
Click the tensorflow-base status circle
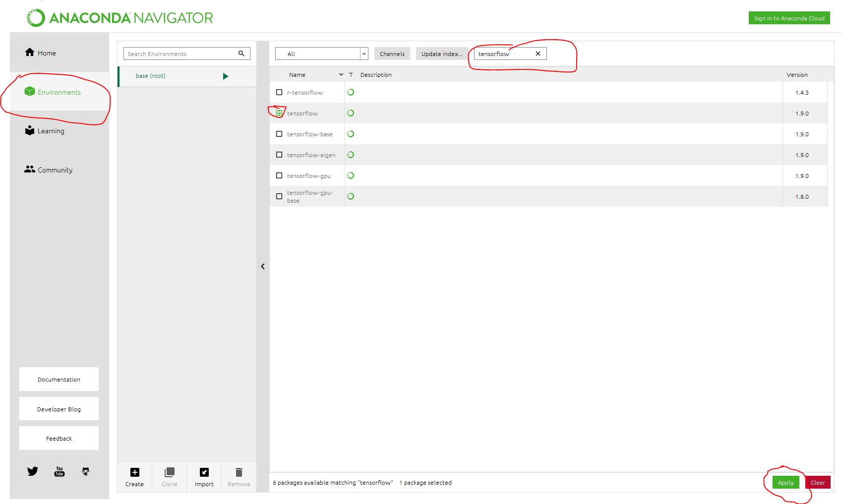tap(351, 134)
